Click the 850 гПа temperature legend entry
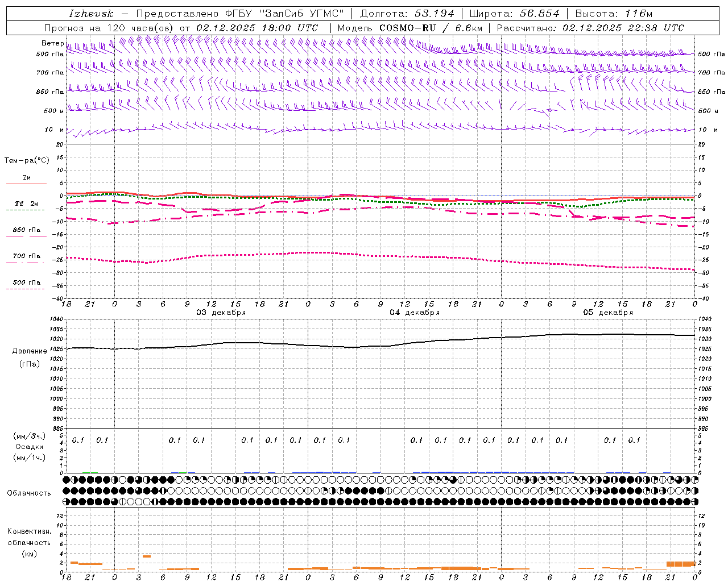This screenshot has width=728, height=582. pyautogui.click(x=27, y=230)
